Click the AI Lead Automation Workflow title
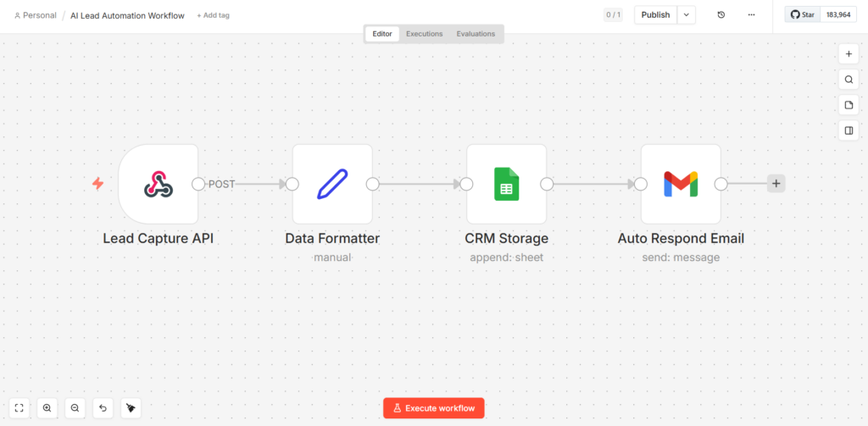868x426 pixels. pyautogui.click(x=127, y=15)
